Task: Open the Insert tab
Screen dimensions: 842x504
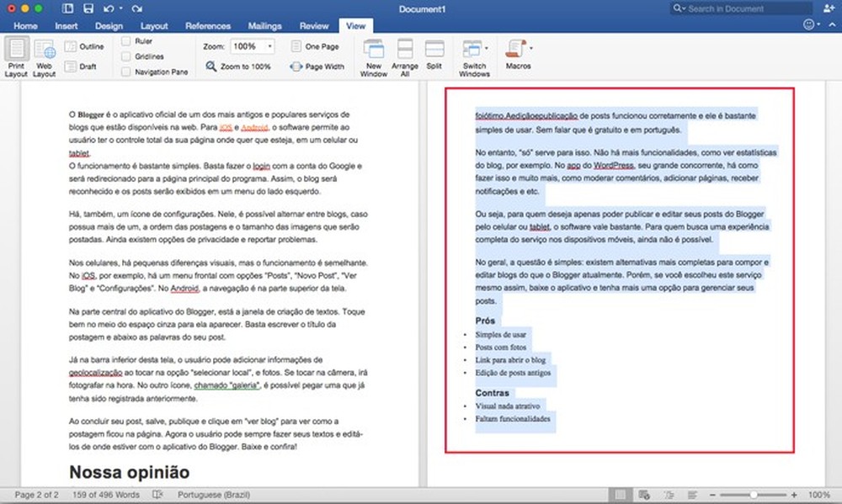Action: pyautogui.click(x=66, y=26)
